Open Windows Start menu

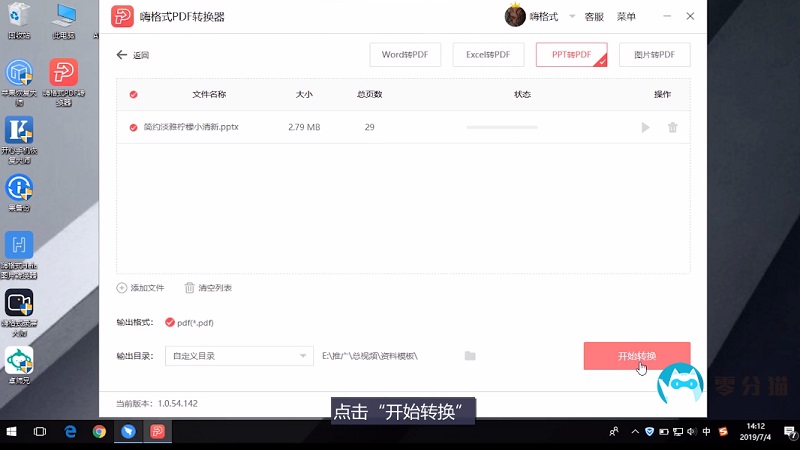[12, 432]
